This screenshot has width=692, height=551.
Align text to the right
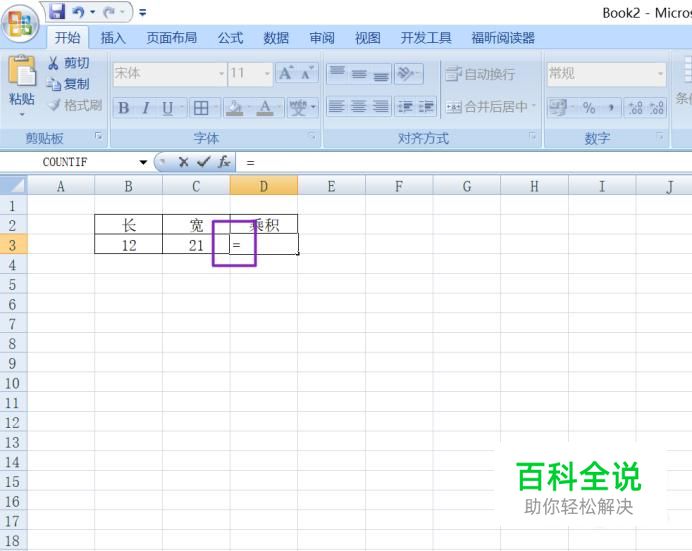(x=381, y=107)
